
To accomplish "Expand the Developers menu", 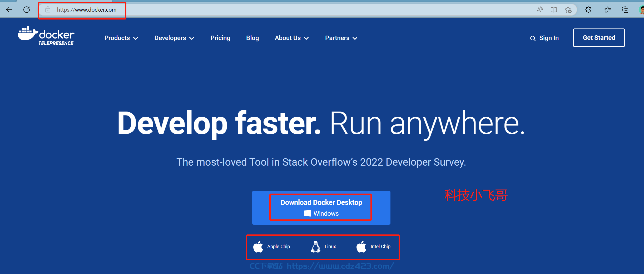I will (x=174, y=38).
